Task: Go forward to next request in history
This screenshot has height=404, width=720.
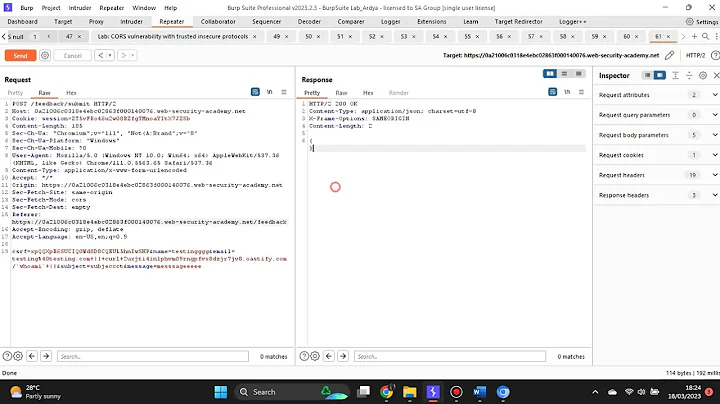Action: tap(124, 56)
